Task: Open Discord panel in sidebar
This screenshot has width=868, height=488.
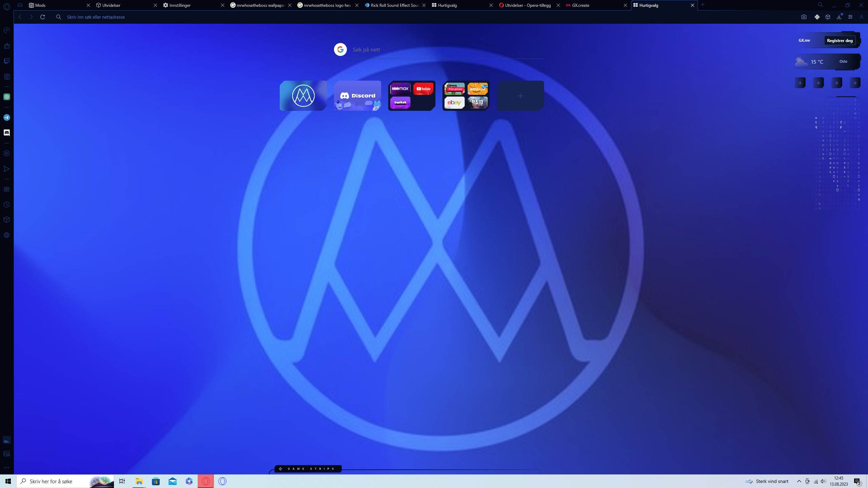Action: tap(6, 133)
